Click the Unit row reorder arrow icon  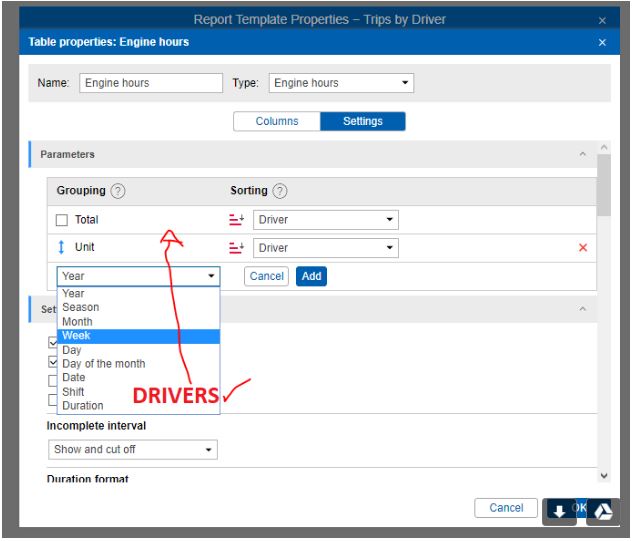pos(61,247)
